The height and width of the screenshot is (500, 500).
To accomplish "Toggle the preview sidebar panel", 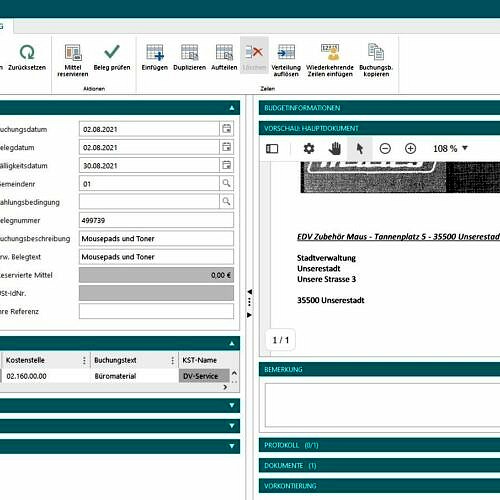I will (272, 149).
